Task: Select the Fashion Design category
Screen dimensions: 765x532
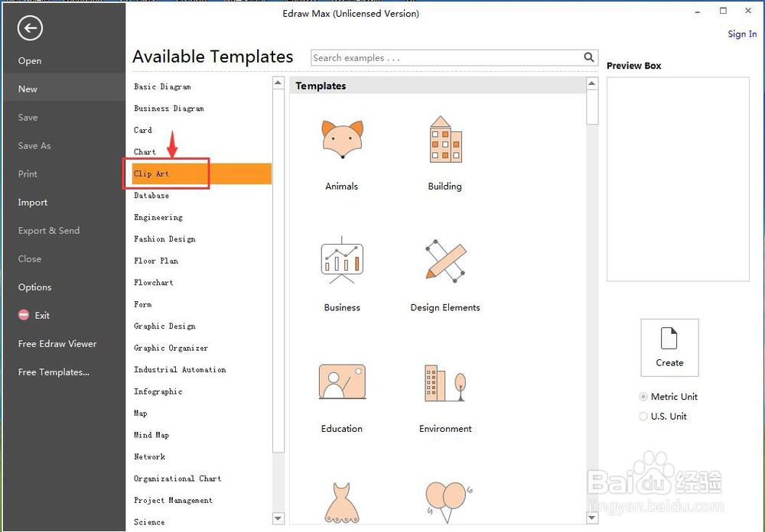Action: coord(165,239)
